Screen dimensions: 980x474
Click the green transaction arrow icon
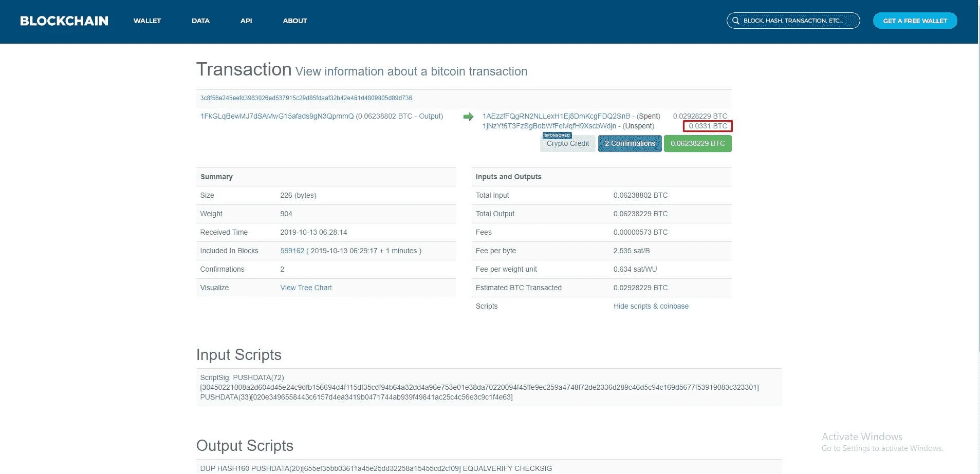468,117
